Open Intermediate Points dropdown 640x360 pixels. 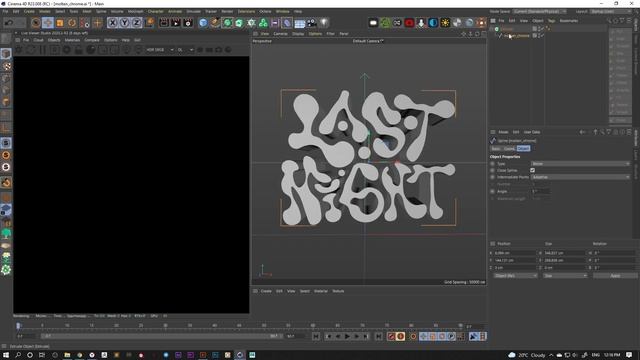(x=580, y=177)
